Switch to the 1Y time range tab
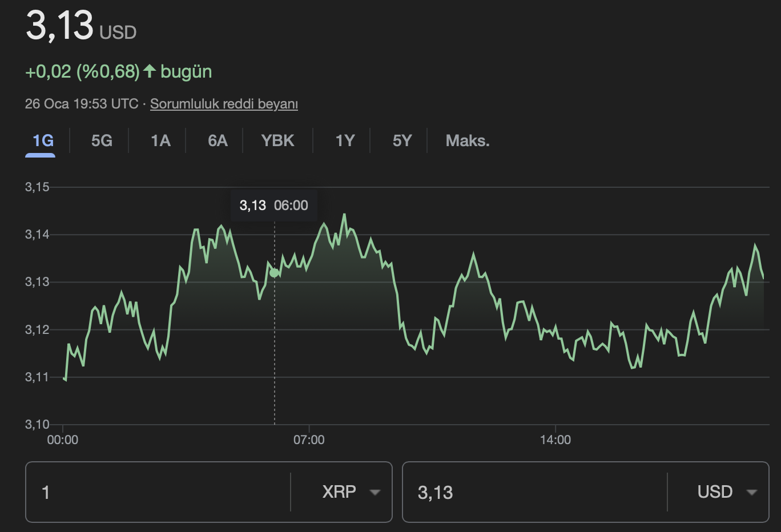781x532 pixels. pos(345,140)
